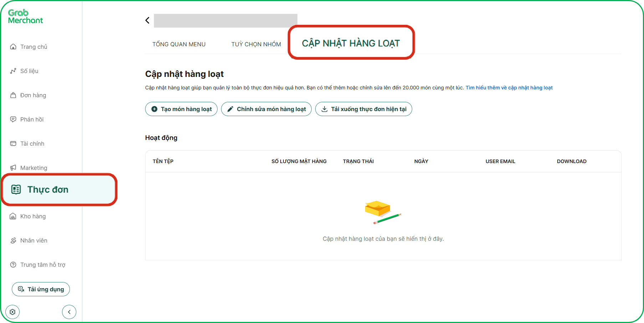
Task: Click the Grab Merchant logo
Action: (x=25, y=17)
